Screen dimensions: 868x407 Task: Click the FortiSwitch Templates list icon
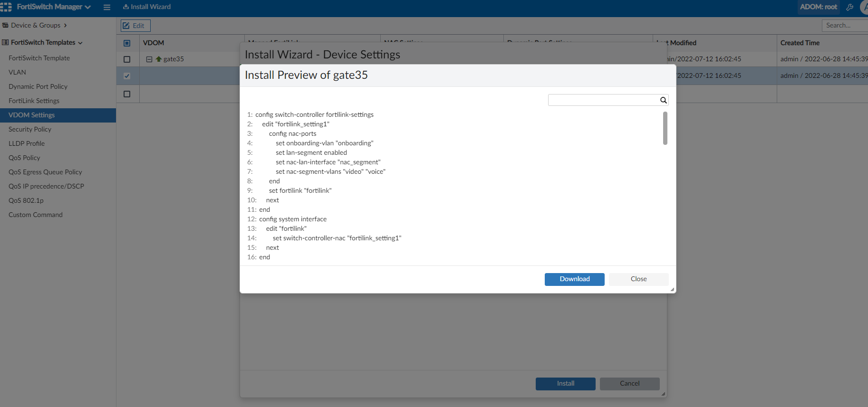pos(5,42)
